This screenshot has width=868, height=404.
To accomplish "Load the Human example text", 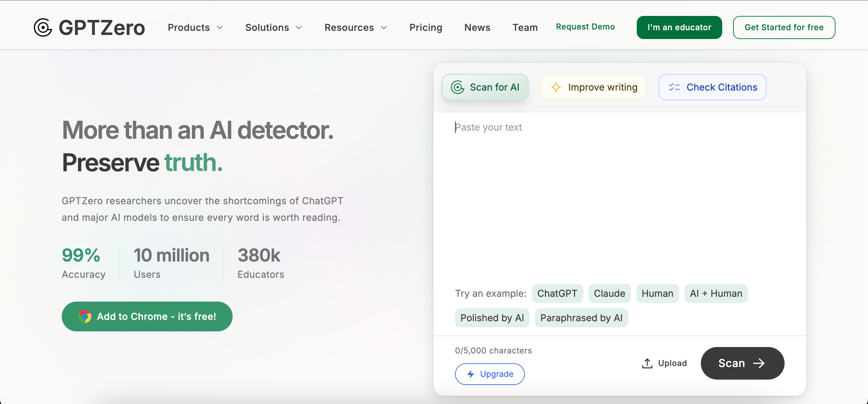I will coord(657,293).
